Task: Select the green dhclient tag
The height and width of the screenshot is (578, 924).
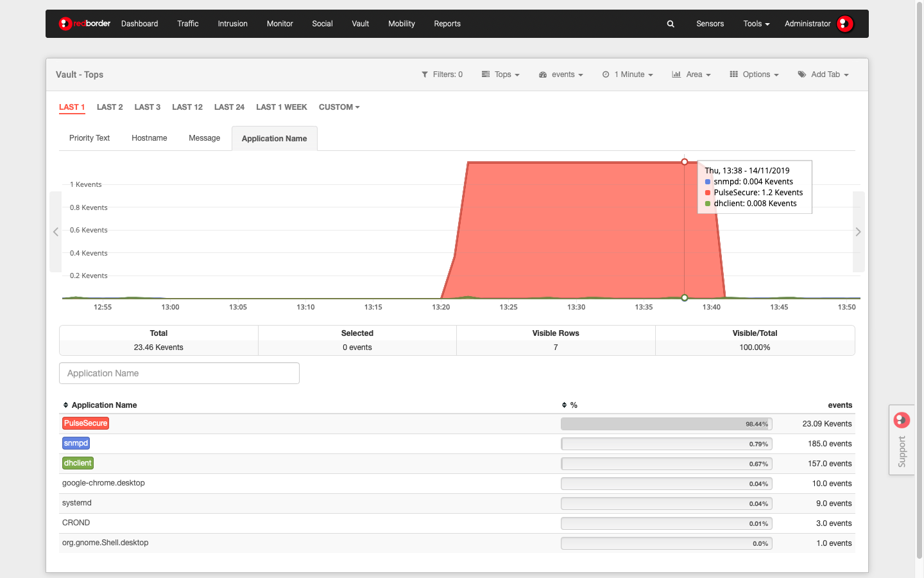Action: [78, 463]
